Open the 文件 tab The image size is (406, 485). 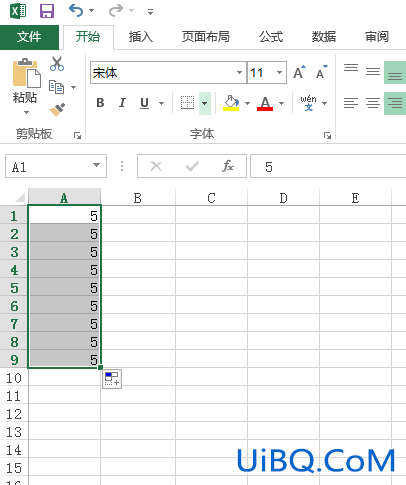click(x=29, y=37)
